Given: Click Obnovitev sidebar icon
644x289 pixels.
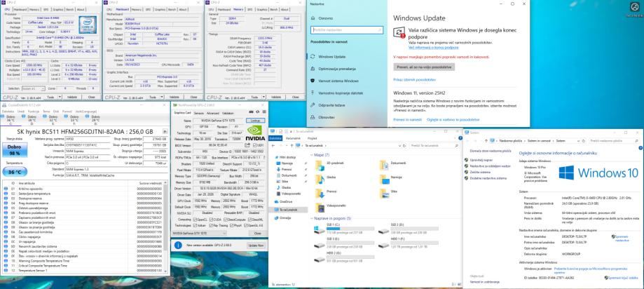Looking at the screenshot, I should [x=313, y=117].
